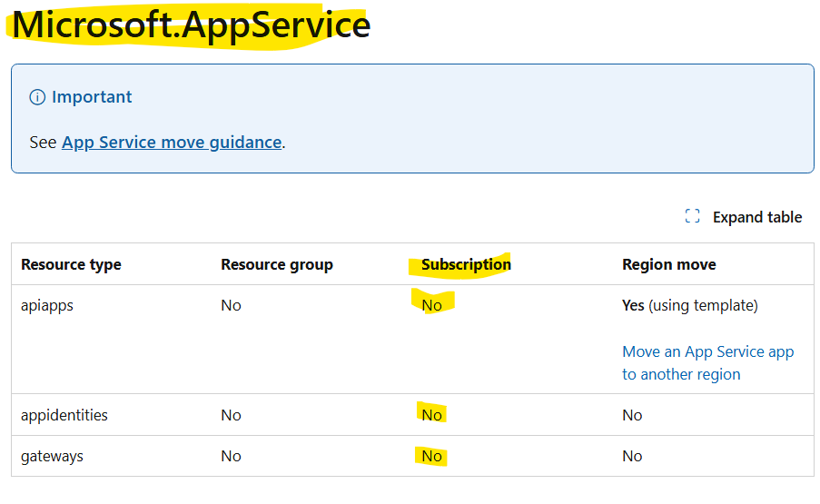Click the appidentities resource type cell

point(64,415)
